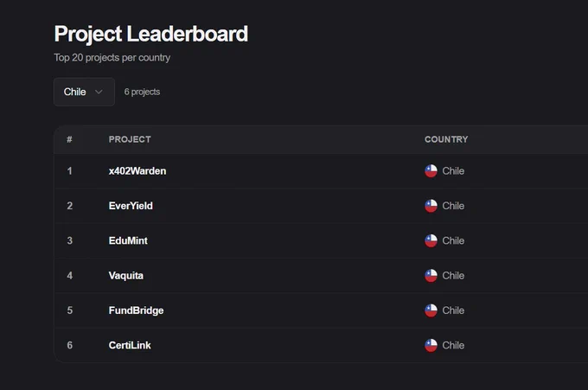
Task: Click the # rank column header
Action: [69, 139]
